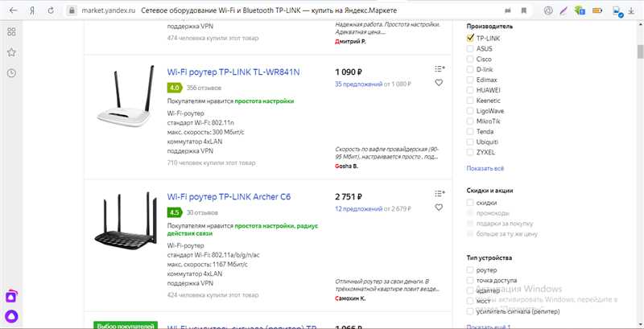Check the роутер device type filter

click(x=470, y=270)
